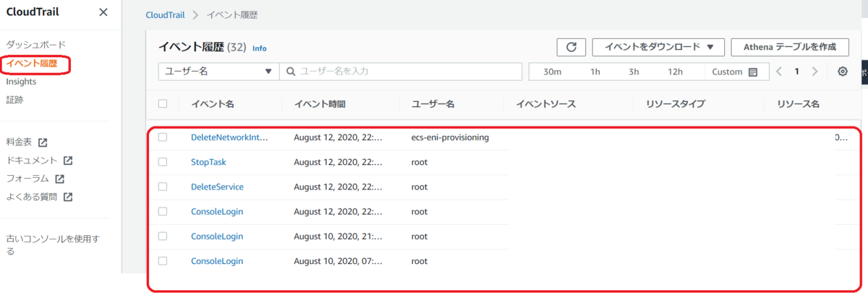Check the StopTask row checkbox
The height and width of the screenshot is (298, 868).
(x=163, y=162)
